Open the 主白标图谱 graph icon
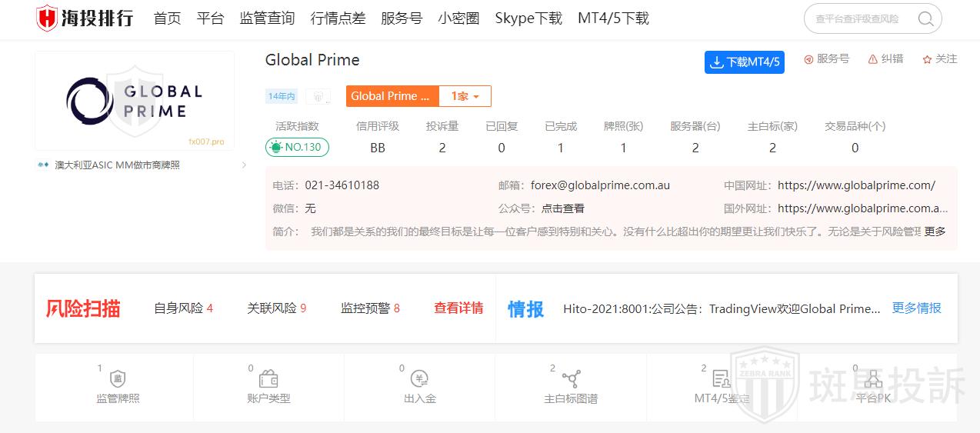This screenshot has width=980, height=433. pos(571,378)
